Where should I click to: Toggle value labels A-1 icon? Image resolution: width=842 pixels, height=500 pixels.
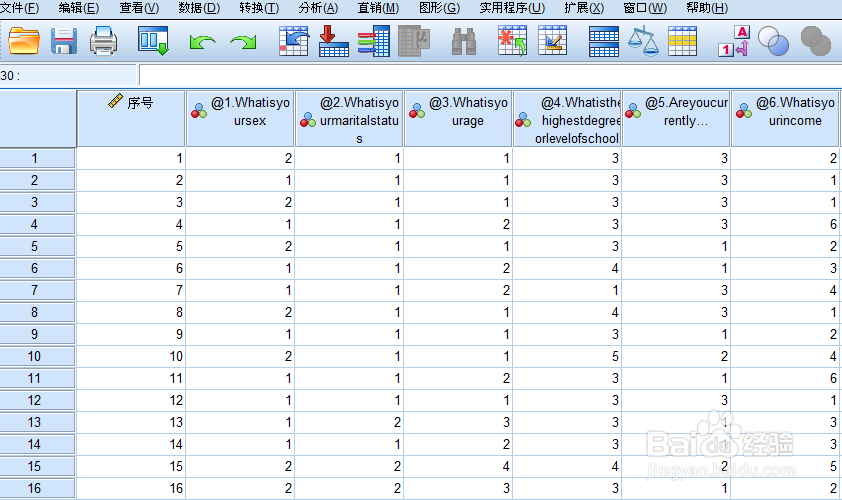point(734,41)
